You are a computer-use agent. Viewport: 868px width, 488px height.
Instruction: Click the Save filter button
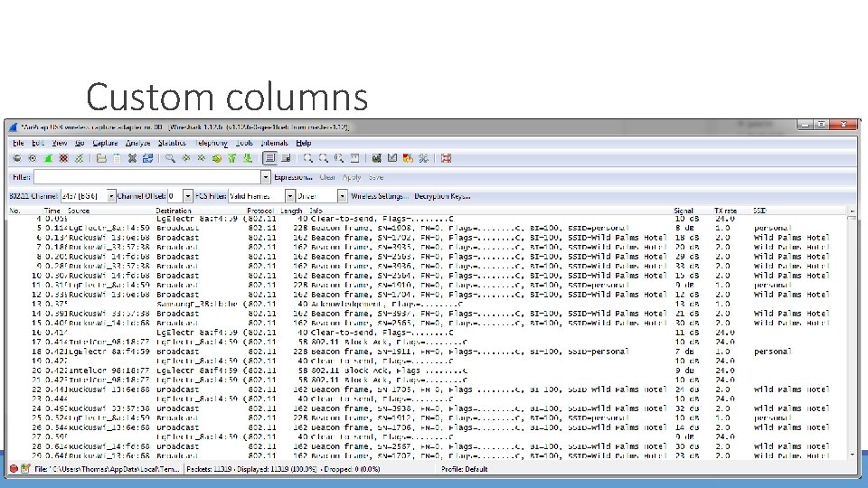376,177
